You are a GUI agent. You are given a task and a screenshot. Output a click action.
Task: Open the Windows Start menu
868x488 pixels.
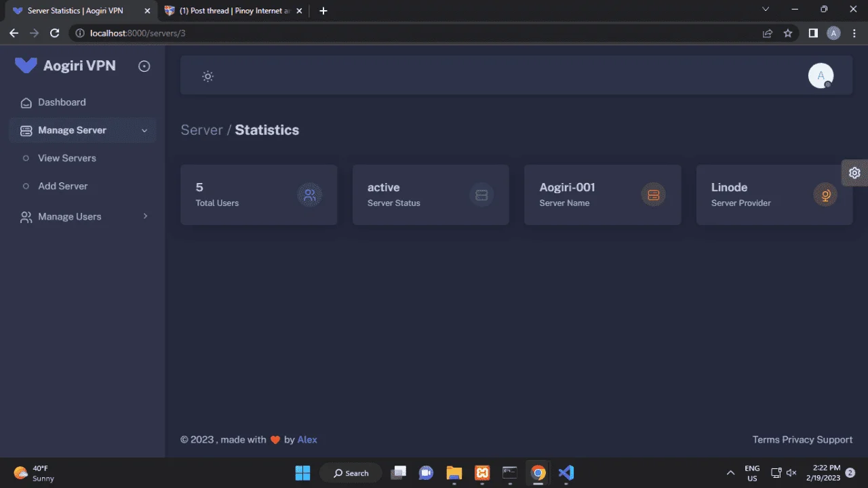coord(302,472)
